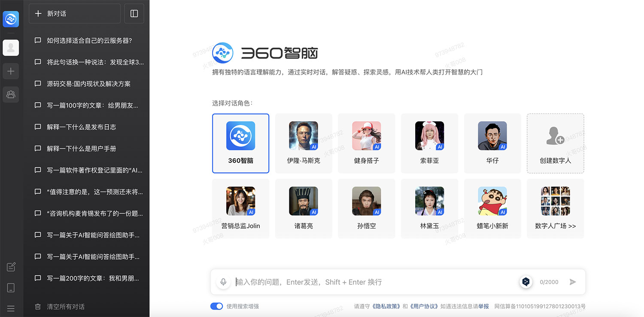Pick the 华仔 role card
The height and width of the screenshot is (317, 644).
[x=492, y=143]
